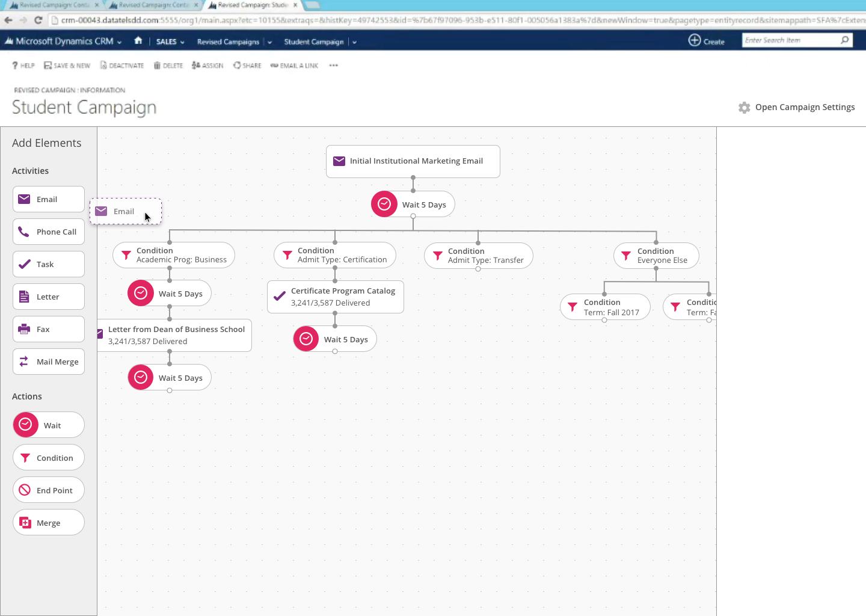This screenshot has width=866, height=616.
Task: Click the Home icon in the nav bar
Action: click(x=138, y=41)
